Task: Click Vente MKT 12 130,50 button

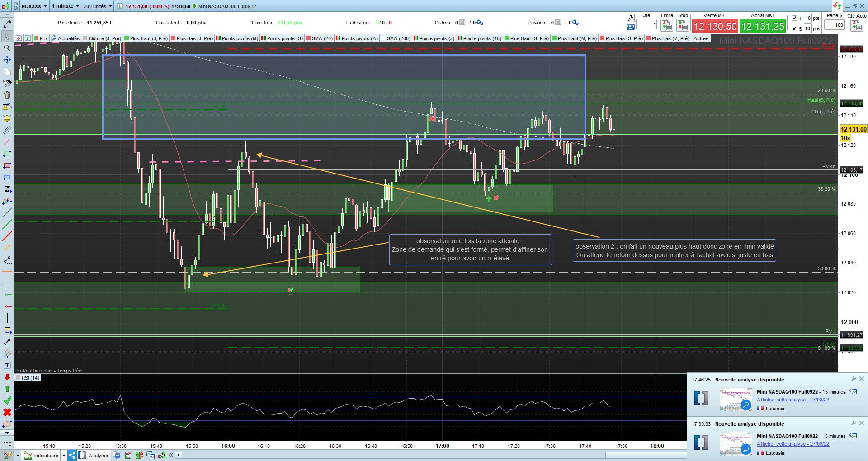Action: tap(715, 26)
